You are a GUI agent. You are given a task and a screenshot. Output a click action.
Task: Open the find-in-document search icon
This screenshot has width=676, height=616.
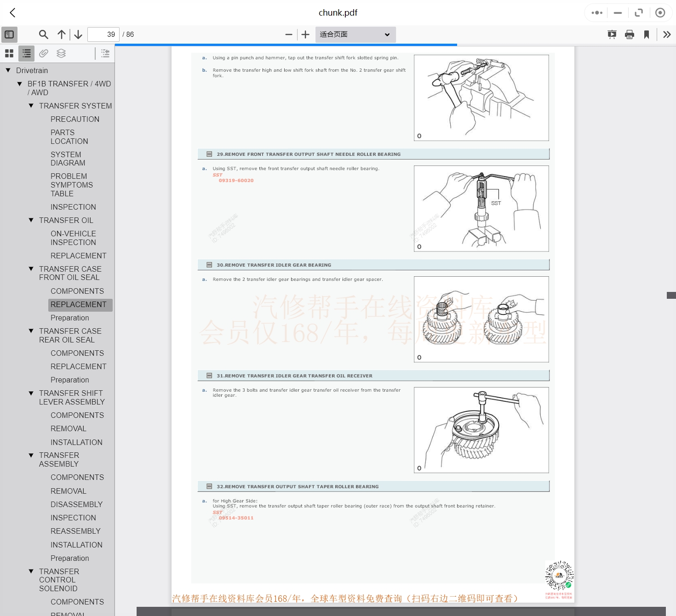tap(44, 34)
